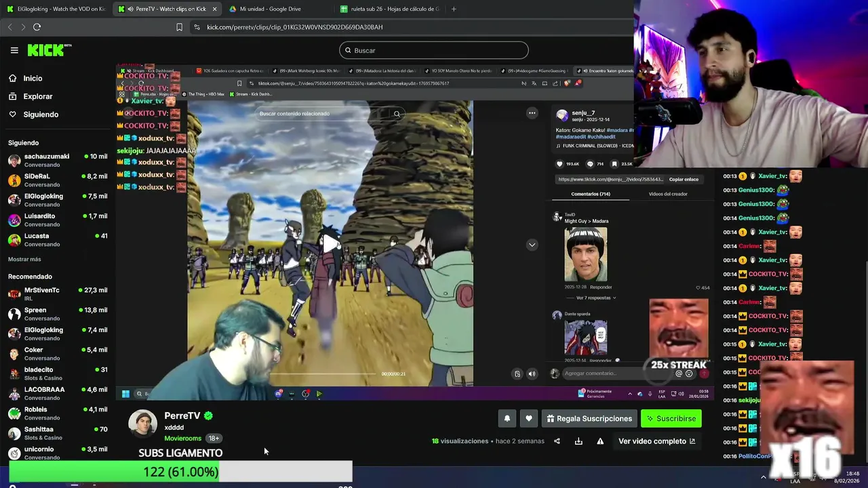Click Regala Suscripciones button
Viewport: 868px width, 488px height.
[x=589, y=419]
